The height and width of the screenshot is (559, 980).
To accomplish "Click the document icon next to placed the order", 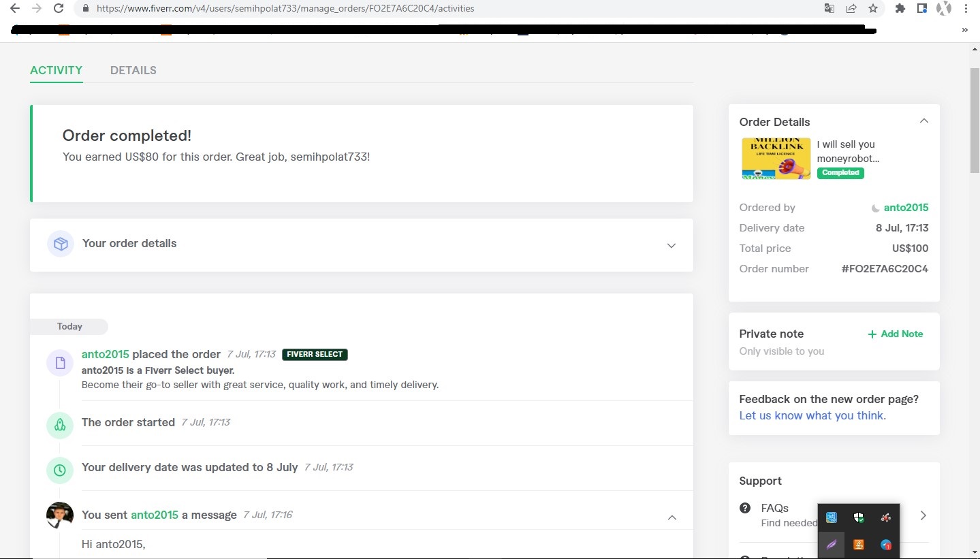I will (60, 362).
